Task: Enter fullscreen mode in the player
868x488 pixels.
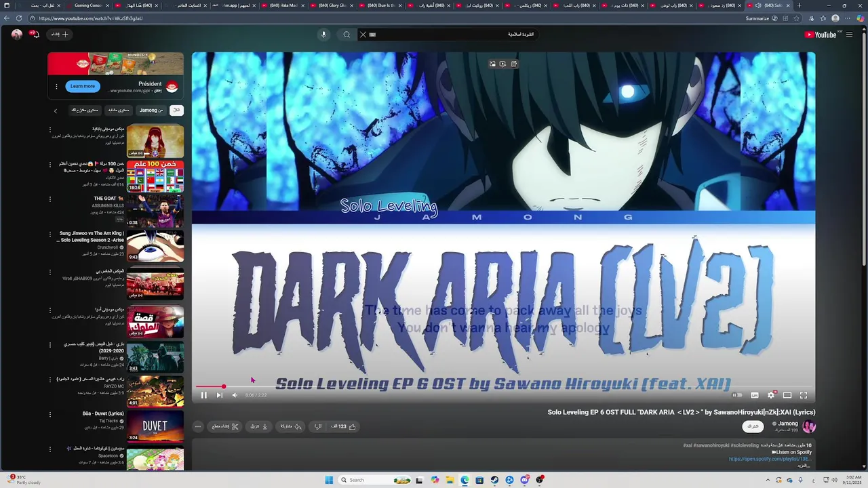Action: point(804,395)
